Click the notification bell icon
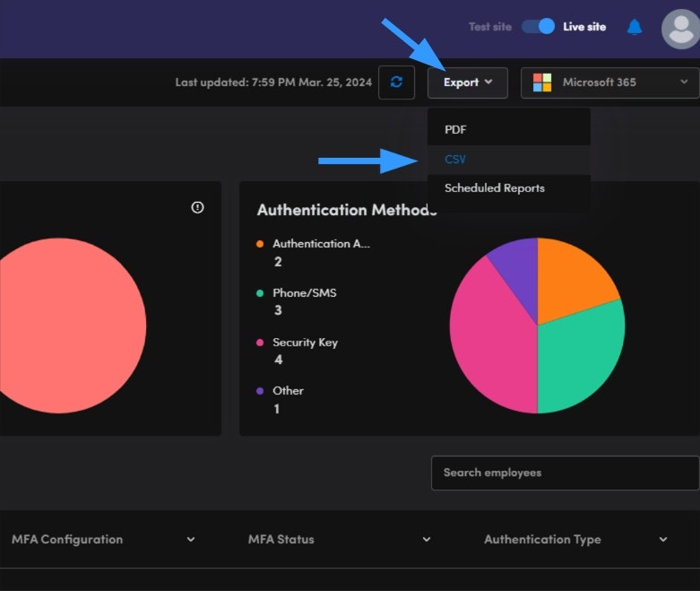 pyautogui.click(x=635, y=27)
